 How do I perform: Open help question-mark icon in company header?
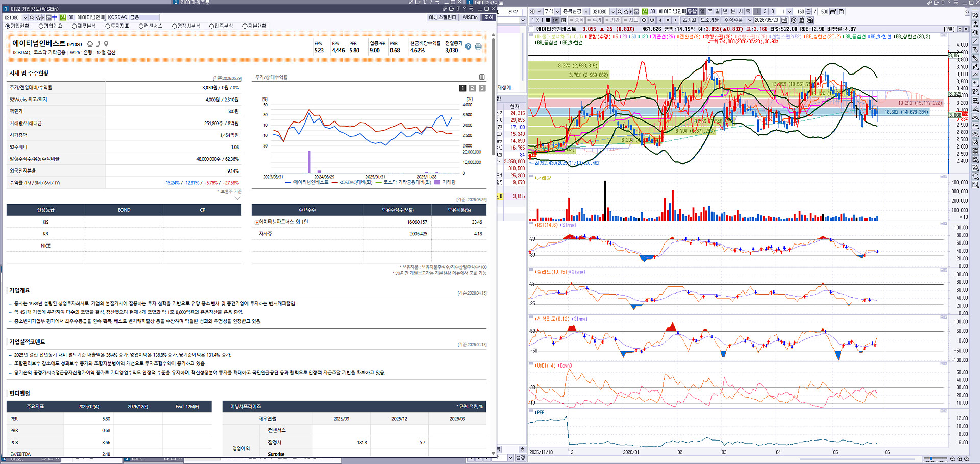tap(468, 46)
